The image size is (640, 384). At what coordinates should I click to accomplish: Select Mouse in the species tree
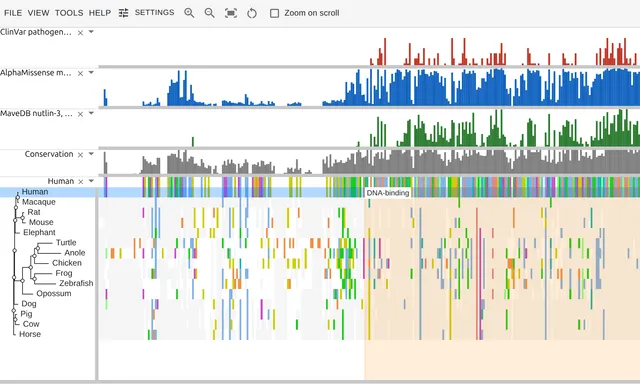(41, 222)
